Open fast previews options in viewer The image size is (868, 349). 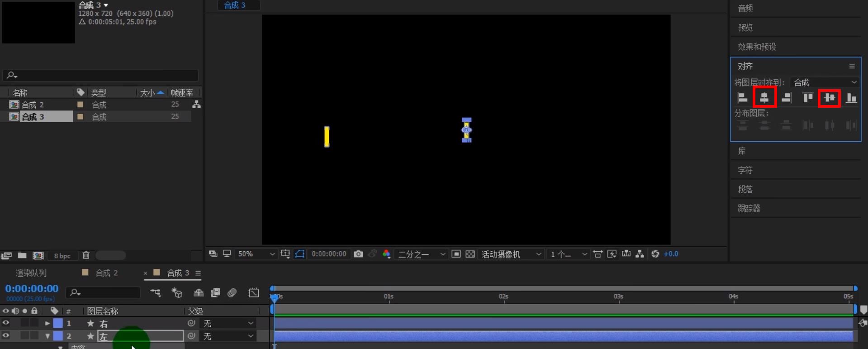click(x=612, y=254)
